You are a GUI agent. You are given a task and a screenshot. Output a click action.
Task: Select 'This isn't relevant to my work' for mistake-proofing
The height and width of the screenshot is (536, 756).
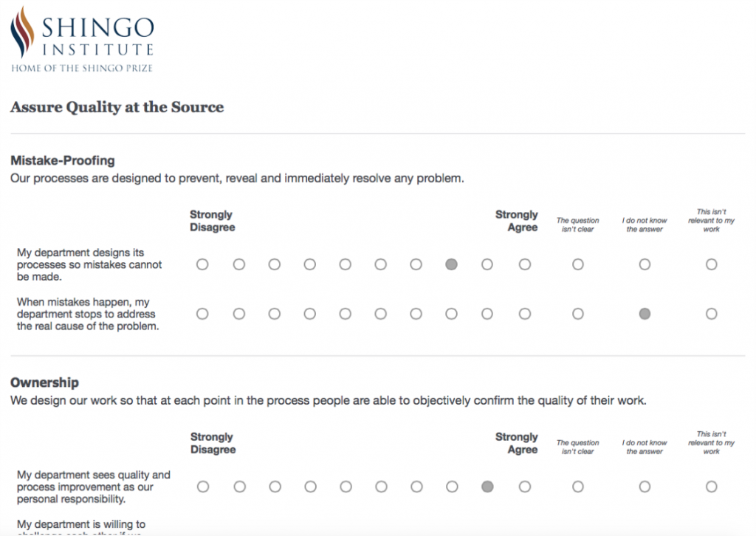pos(711,264)
